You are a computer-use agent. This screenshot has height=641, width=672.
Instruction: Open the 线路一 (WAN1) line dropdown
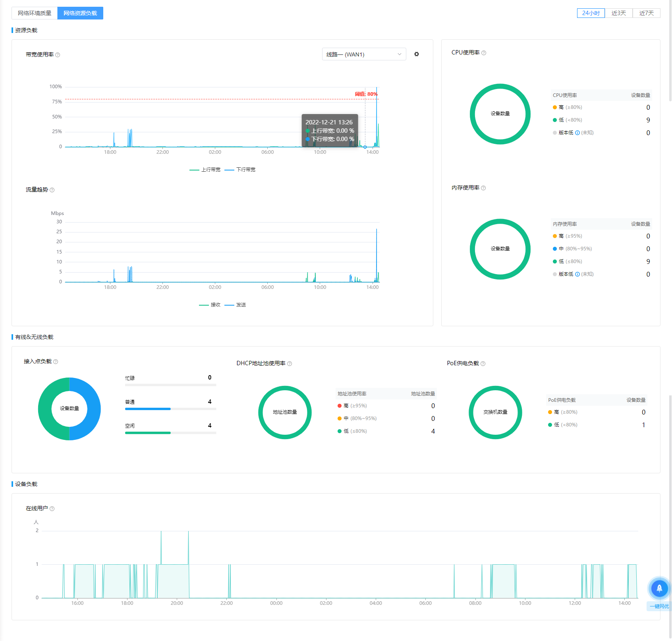(x=364, y=54)
